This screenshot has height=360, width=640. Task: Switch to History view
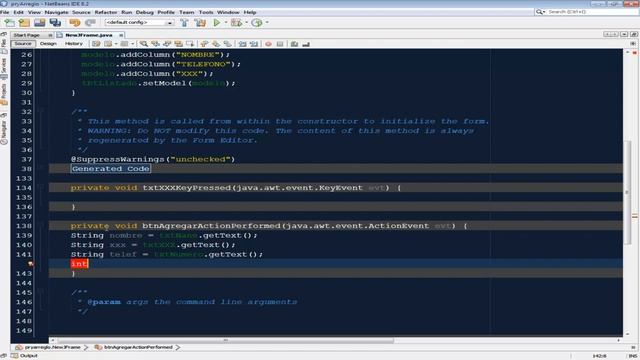coord(74,44)
